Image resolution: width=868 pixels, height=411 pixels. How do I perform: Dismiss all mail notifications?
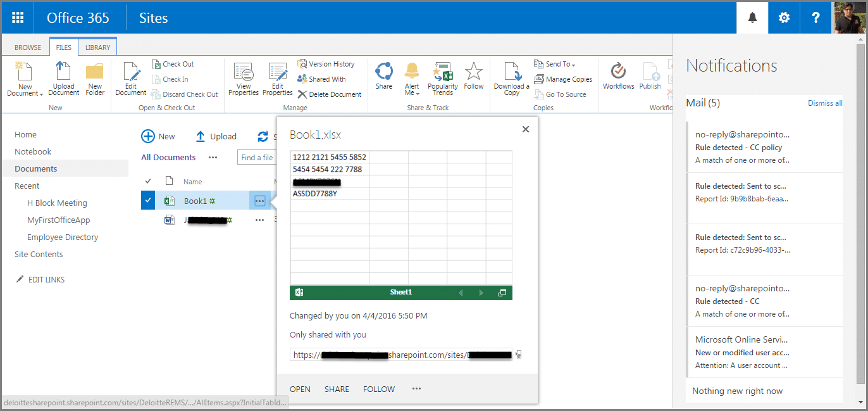825,103
